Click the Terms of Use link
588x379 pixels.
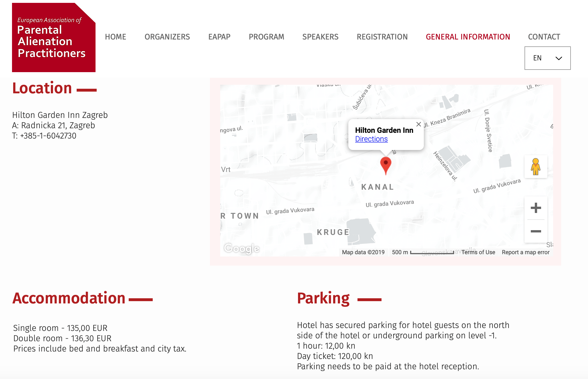(478, 252)
